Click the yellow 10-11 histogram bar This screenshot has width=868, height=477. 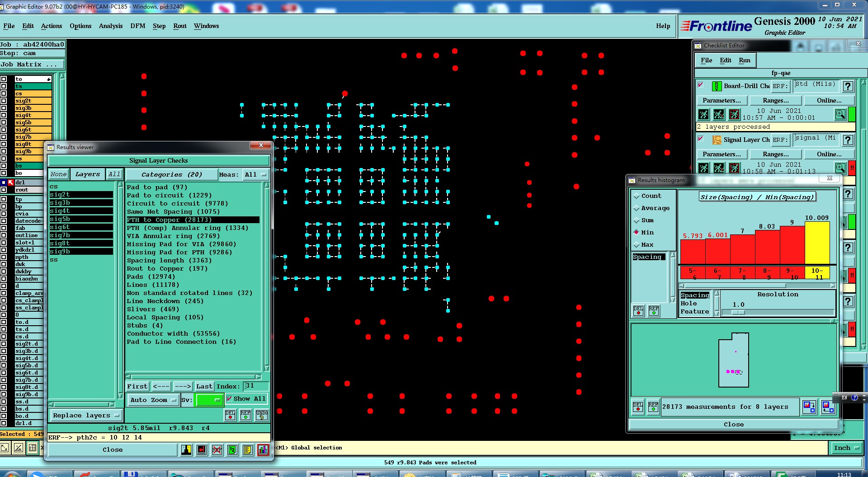(x=817, y=243)
